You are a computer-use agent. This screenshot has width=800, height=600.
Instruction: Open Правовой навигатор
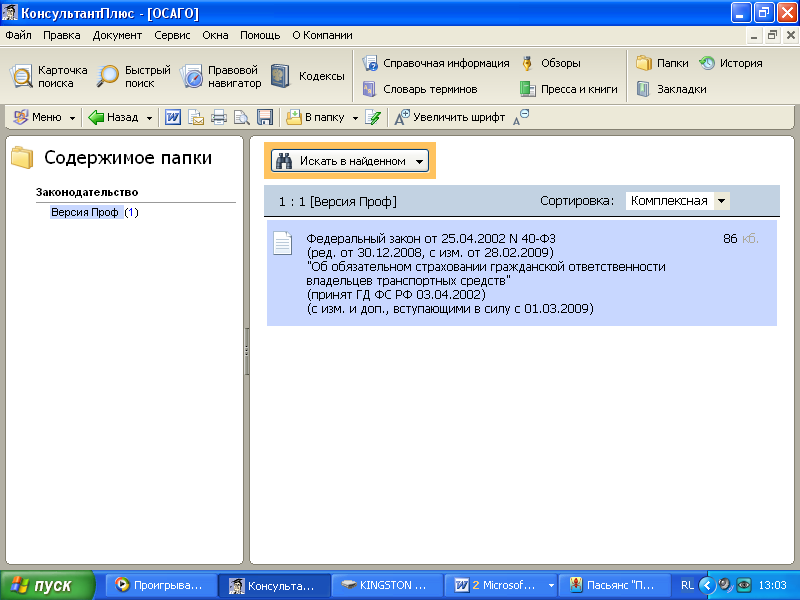pyautogui.click(x=220, y=77)
